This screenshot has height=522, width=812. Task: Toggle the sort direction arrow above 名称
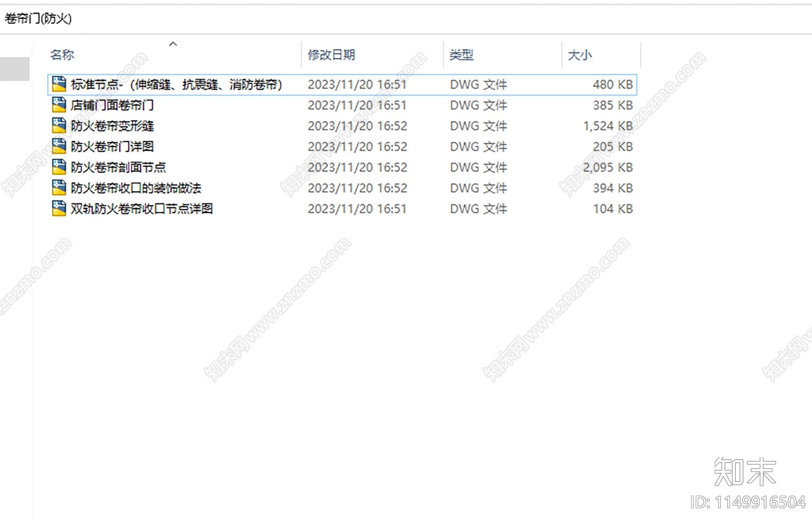coord(173,44)
